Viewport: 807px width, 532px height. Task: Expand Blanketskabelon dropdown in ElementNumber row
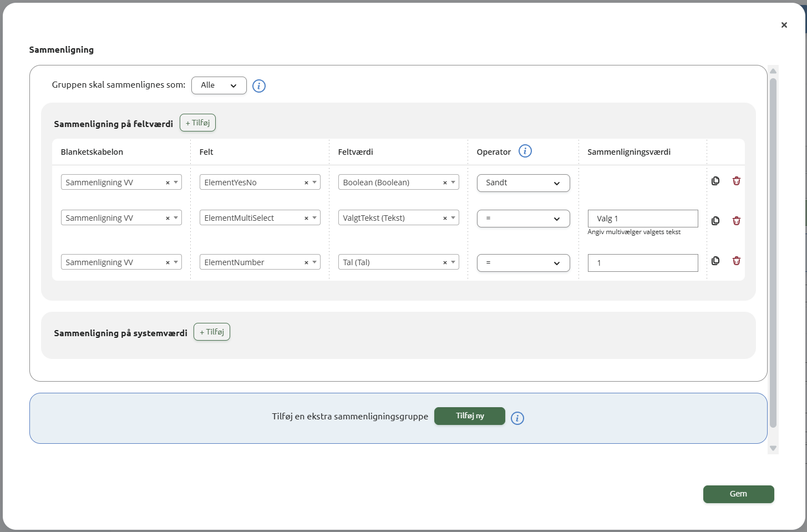click(x=176, y=262)
